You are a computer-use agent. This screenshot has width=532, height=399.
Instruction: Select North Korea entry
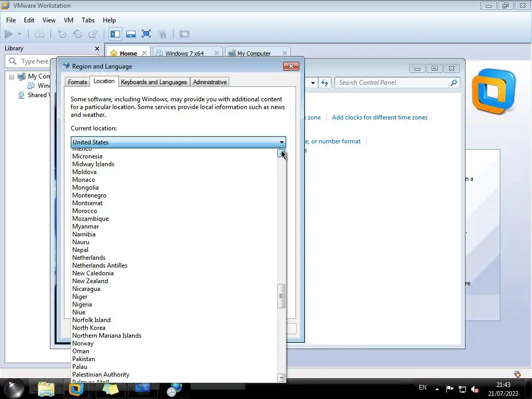[x=175, y=328]
